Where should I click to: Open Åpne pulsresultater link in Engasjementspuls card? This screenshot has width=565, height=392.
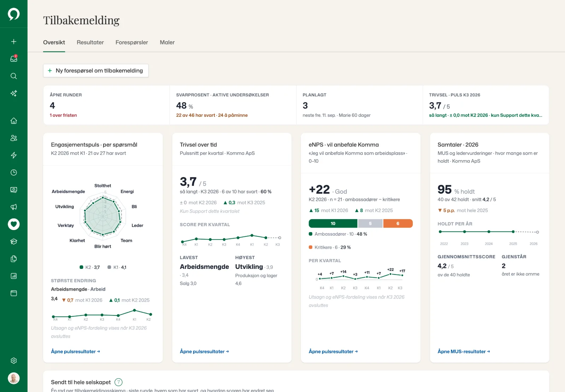coord(76,351)
